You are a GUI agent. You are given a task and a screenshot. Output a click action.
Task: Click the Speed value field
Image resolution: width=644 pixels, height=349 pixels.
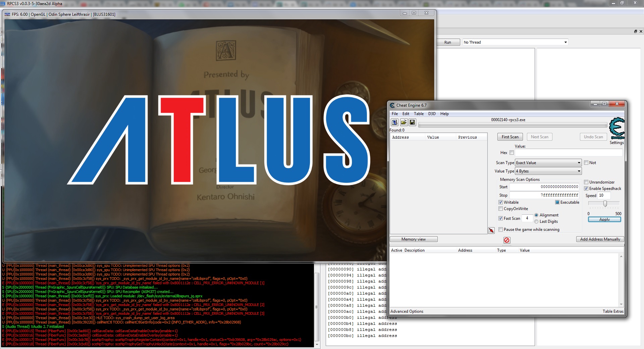604,195
